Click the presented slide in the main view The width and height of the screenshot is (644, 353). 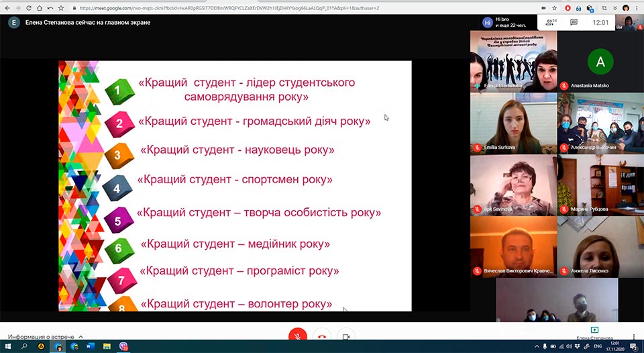coord(235,186)
